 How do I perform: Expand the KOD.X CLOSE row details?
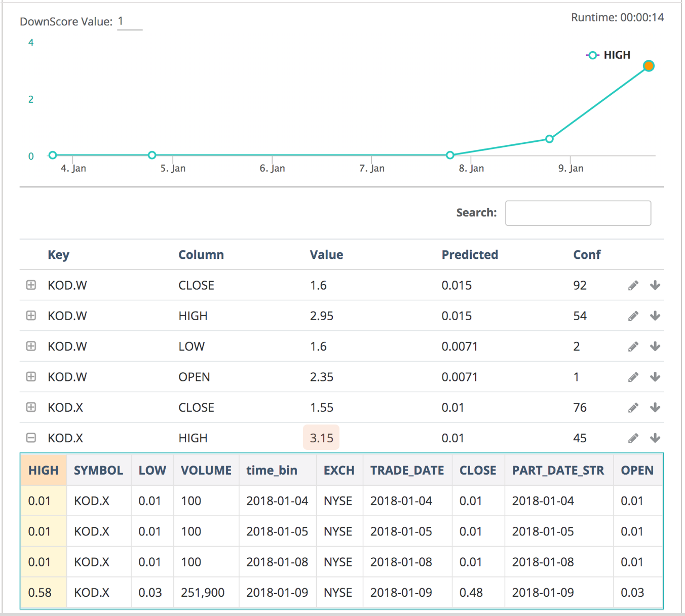(x=30, y=407)
